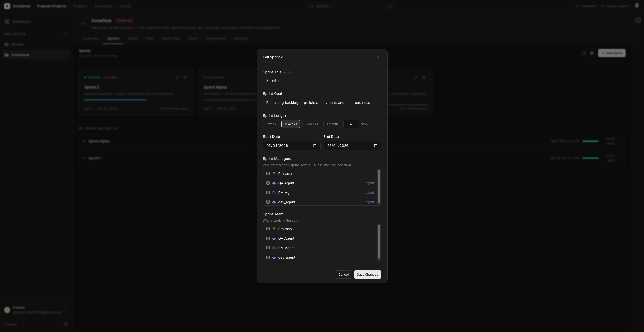Click the 'agent' label on QA Agent row
Image resolution: width=644 pixels, height=332 pixels.
coord(369,183)
